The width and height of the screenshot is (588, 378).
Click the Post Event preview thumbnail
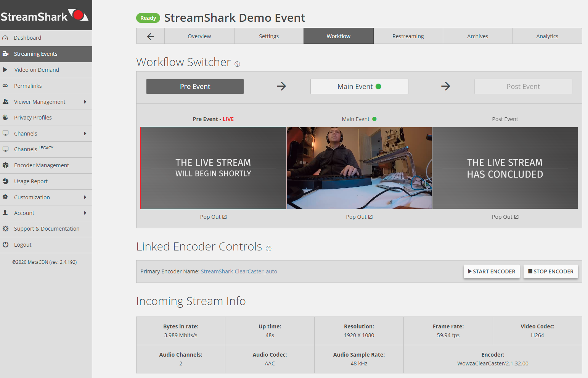click(x=505, y=168)
